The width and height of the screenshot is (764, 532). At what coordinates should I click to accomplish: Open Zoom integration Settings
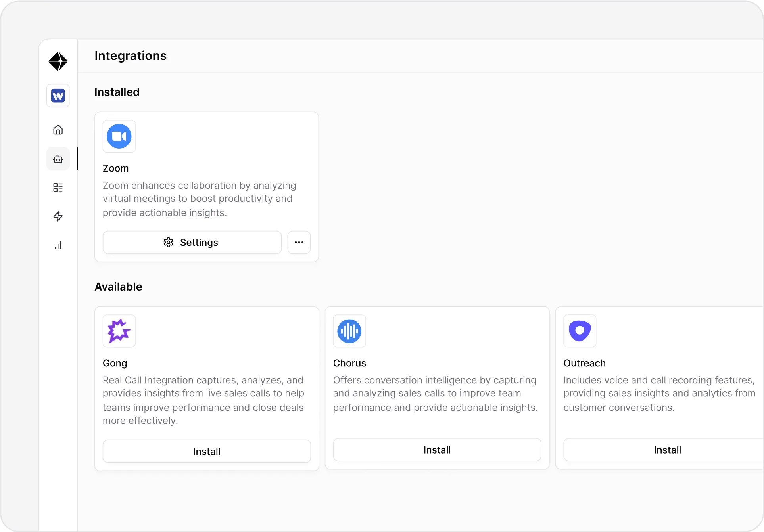point(192,242)
